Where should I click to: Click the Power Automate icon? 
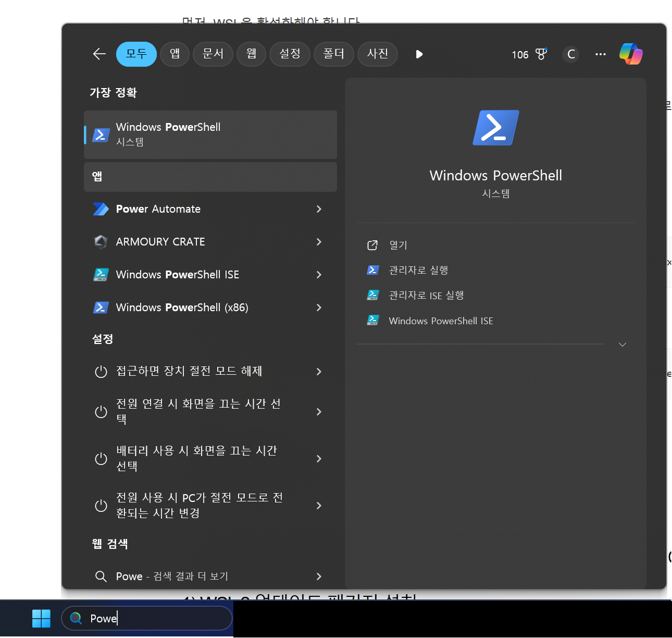pos(101,209)
